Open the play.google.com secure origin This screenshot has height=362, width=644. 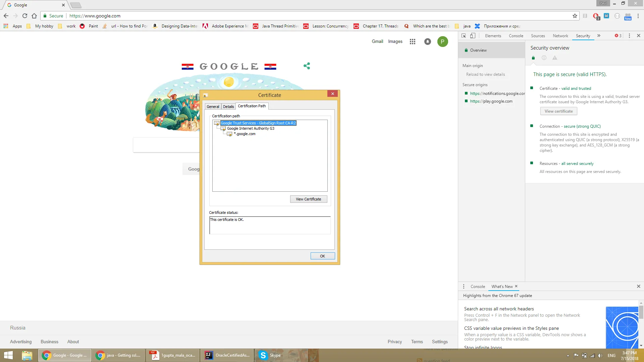tap(491, 101)
